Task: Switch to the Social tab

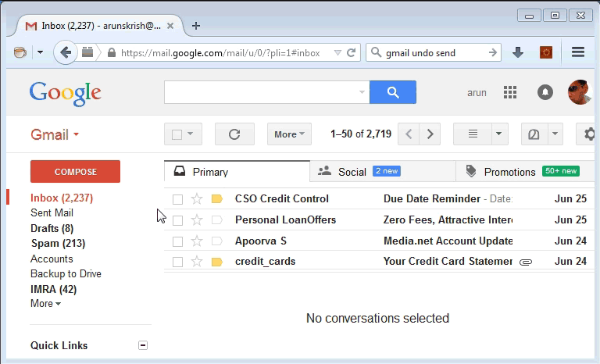Action: tap(383, 172)
